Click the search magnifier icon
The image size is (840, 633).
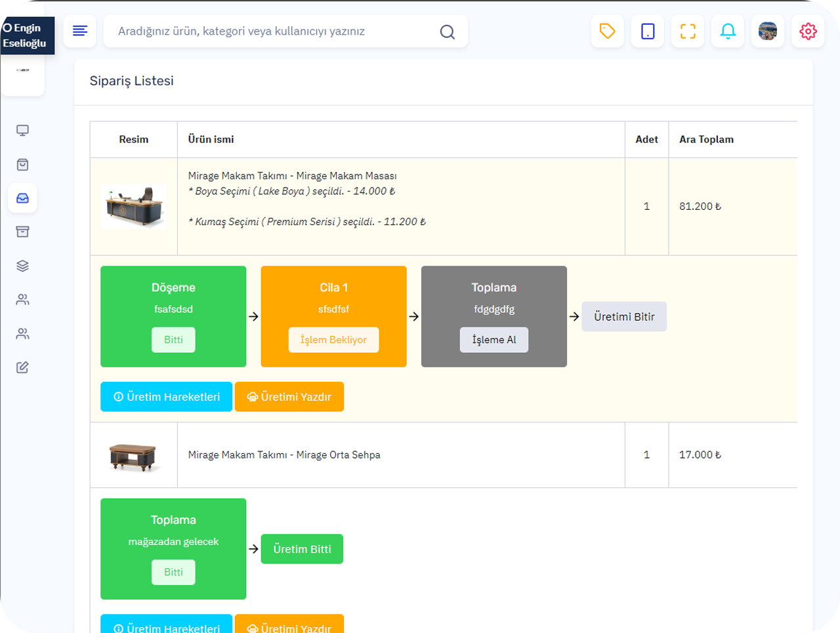448,31
